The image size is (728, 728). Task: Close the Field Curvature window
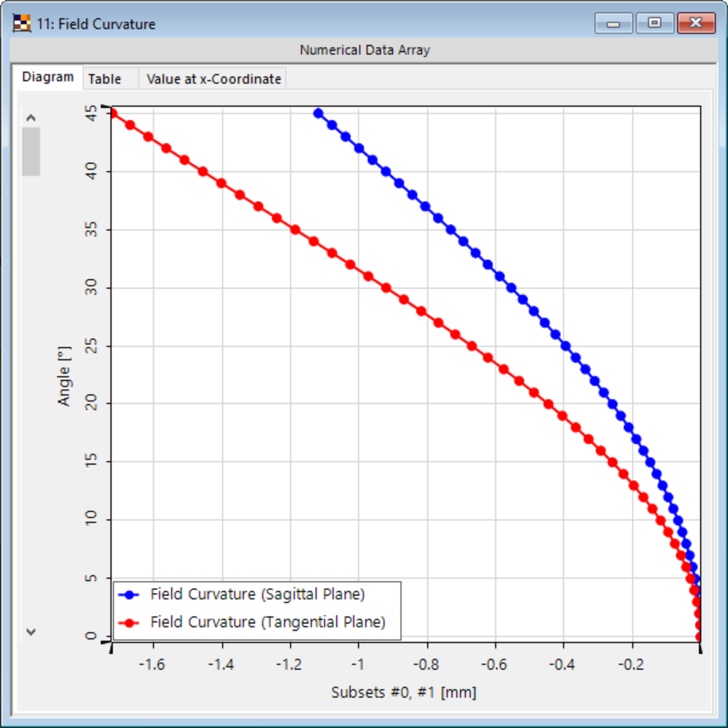point(696,23)
